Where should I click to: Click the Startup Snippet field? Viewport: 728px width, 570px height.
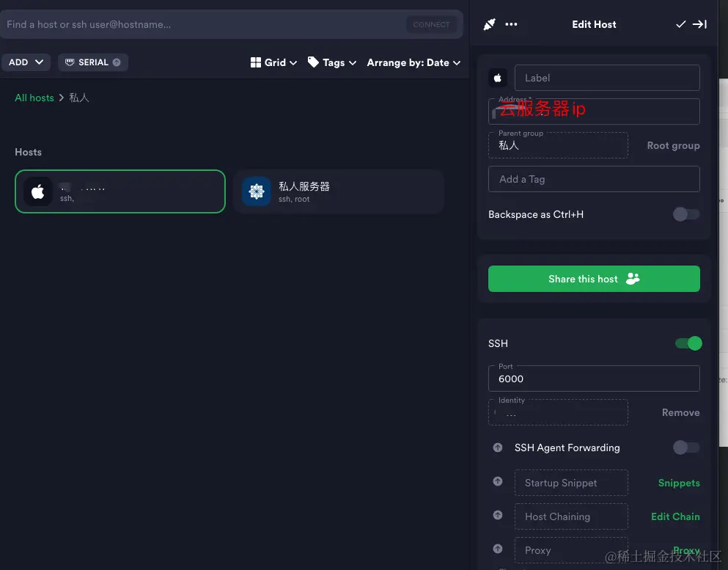[571, 483]
